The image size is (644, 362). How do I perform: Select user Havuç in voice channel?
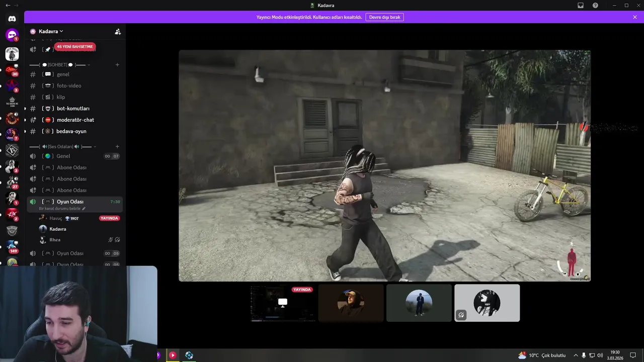click(79, 218)
